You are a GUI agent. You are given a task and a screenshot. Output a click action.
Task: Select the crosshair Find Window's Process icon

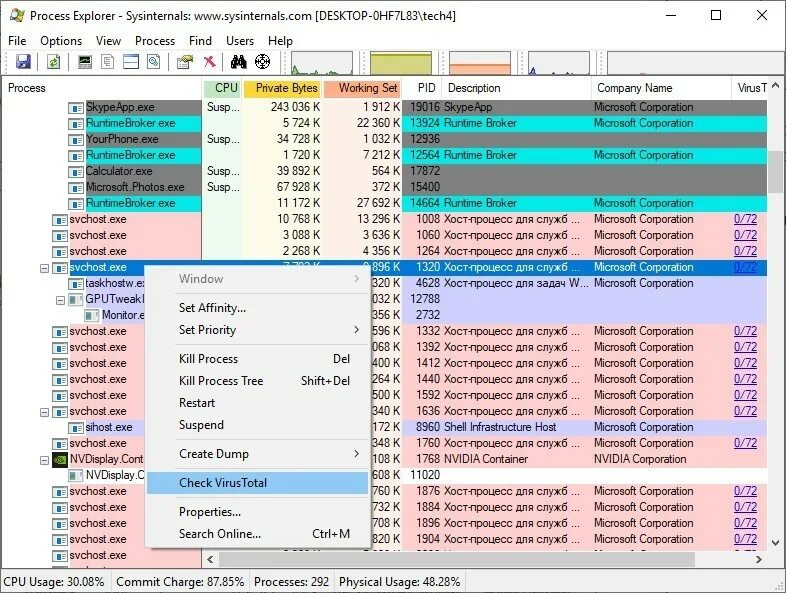click(x=263, y=62)
